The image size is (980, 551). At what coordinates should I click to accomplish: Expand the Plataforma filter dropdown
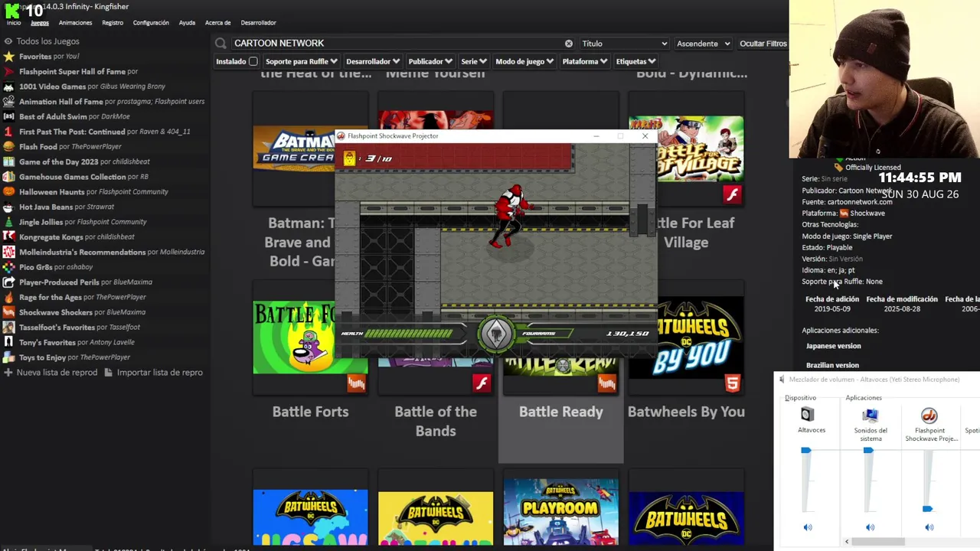click(x=585, y=61)
